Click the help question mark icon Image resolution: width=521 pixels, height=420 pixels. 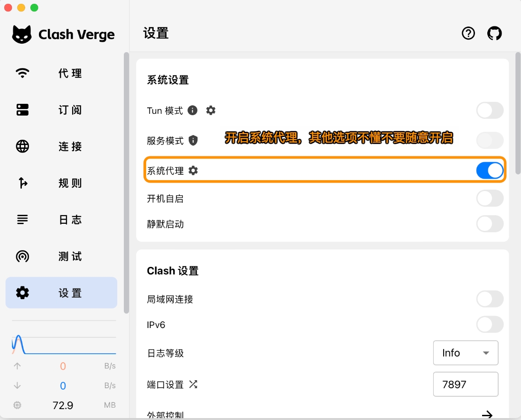(468, 33)
